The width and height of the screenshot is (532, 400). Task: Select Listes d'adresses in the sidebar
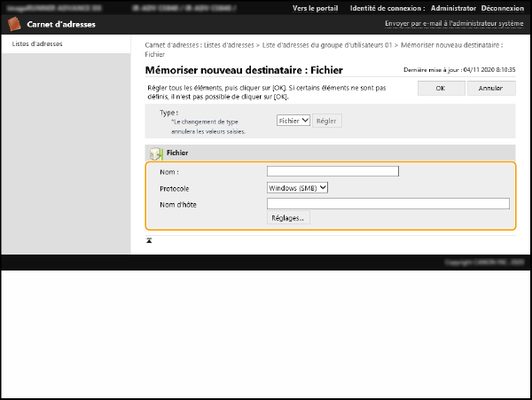coord(37,43)
